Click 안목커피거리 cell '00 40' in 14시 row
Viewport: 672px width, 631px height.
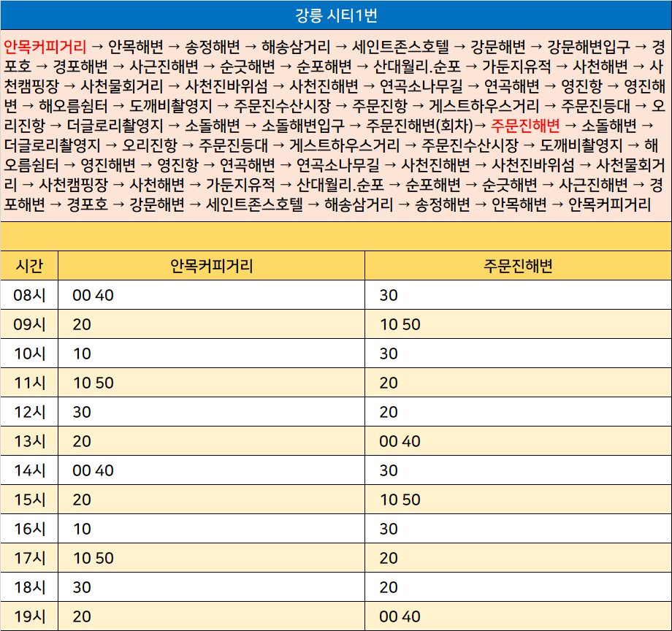pos(211,470)
